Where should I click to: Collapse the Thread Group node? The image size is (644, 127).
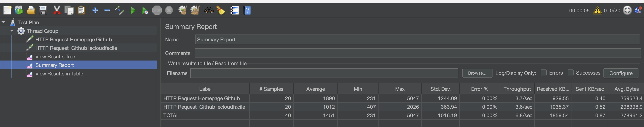tap(12, 31)
